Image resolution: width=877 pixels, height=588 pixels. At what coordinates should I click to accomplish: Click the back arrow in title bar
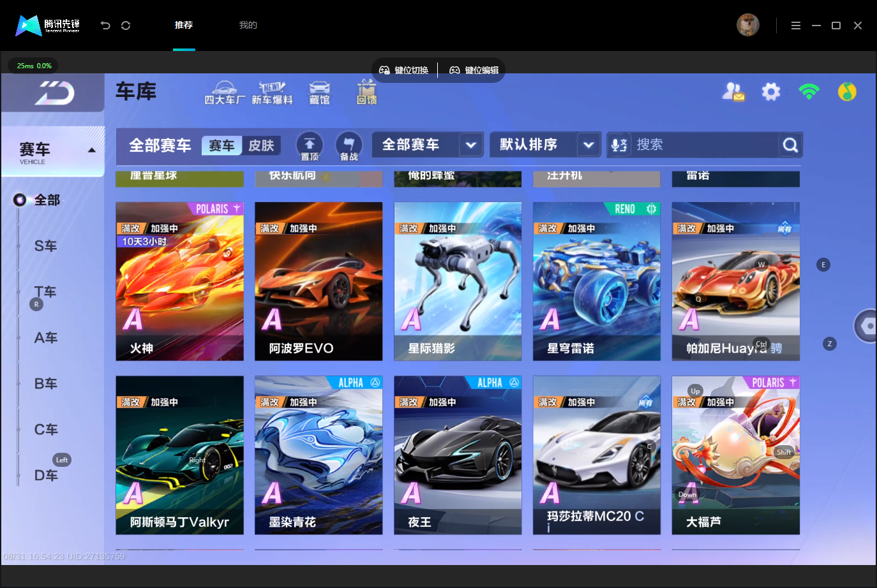point(105,26)
